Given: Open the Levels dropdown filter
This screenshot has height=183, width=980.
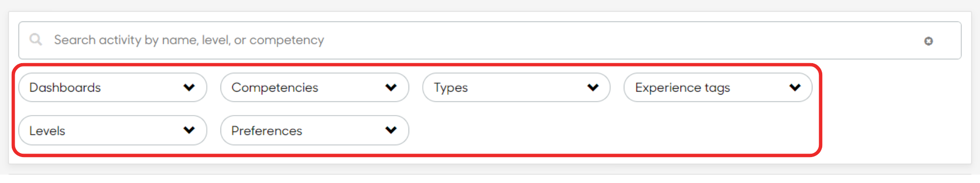Looking at the screenshot, I should (x=113, y=130).
